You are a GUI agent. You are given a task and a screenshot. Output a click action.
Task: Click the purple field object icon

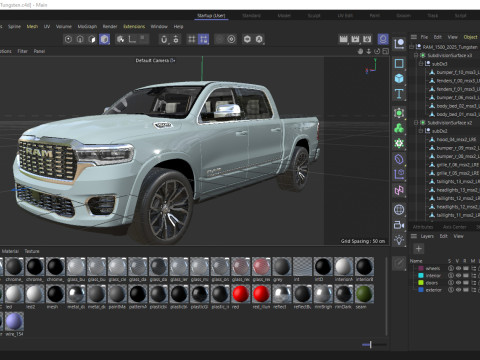[x=399, y=174]
